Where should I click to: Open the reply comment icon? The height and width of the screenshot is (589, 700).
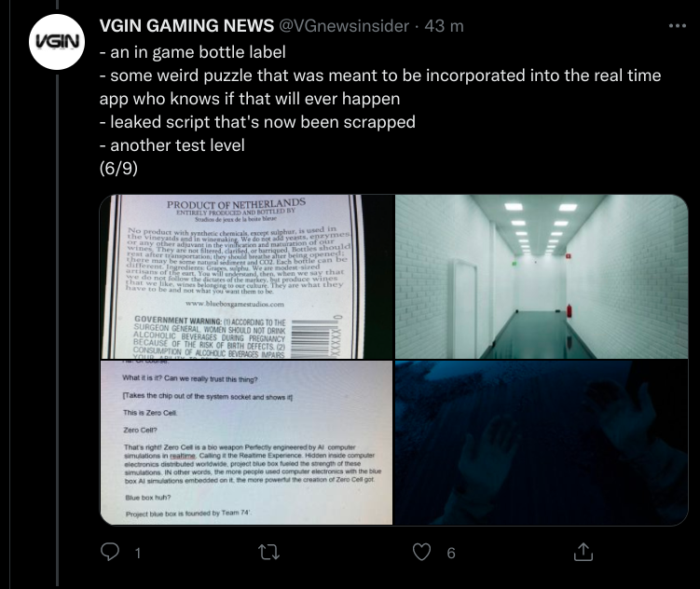tap(110, 552)
